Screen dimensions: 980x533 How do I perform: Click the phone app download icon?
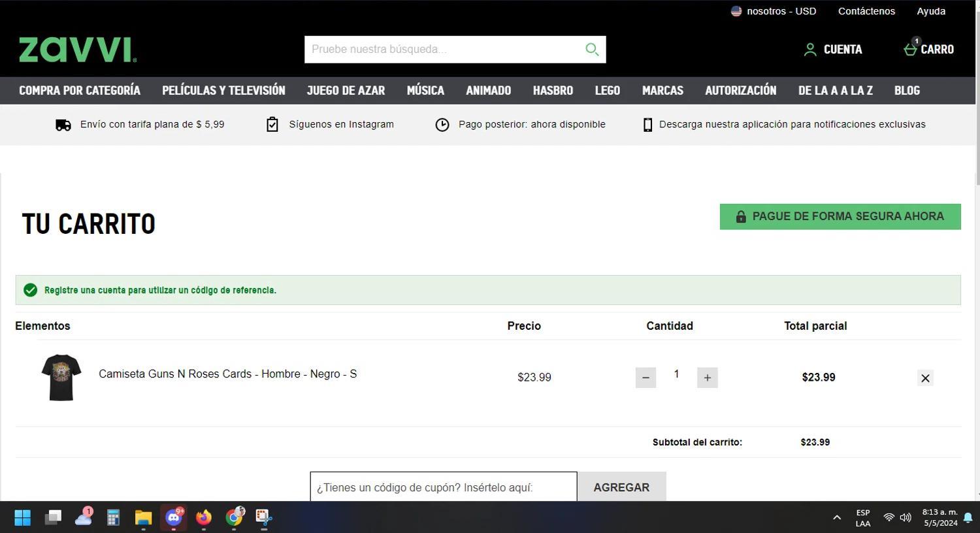click(647, 125)
